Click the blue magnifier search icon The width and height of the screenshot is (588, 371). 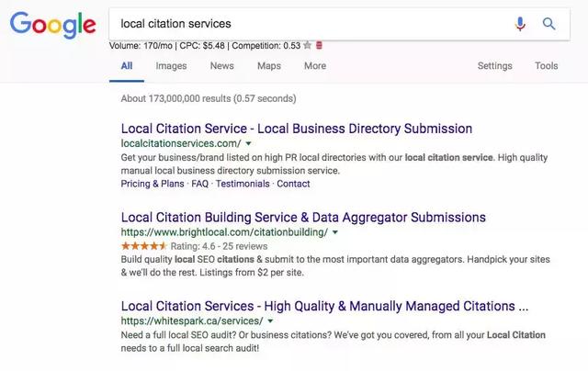(x=549, y=24)
